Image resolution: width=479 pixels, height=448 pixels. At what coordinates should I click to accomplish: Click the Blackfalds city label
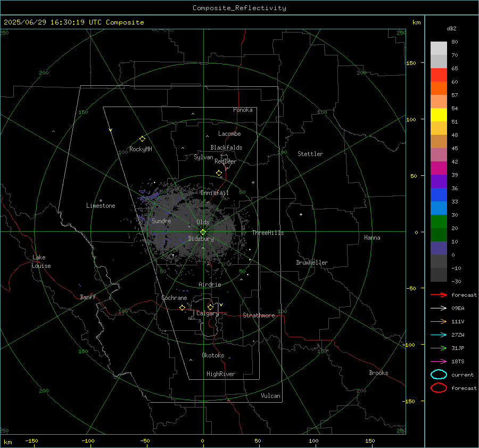click(226, 148)
